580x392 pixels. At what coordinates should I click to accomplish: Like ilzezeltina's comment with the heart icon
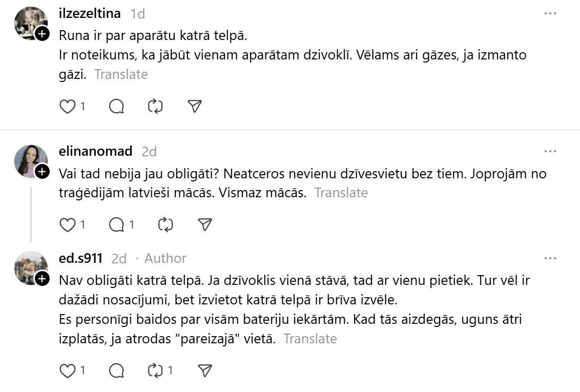click(x=68, y=106)
